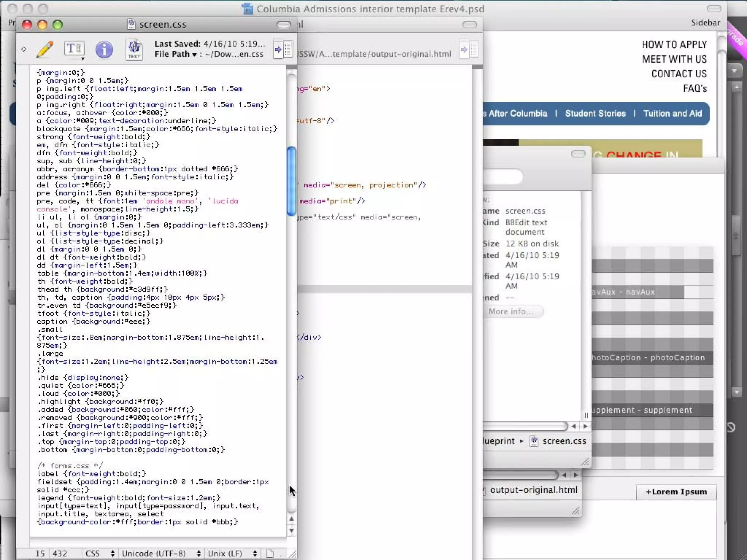Toggle output-original.html documents drawer icon

click(469, 49)
